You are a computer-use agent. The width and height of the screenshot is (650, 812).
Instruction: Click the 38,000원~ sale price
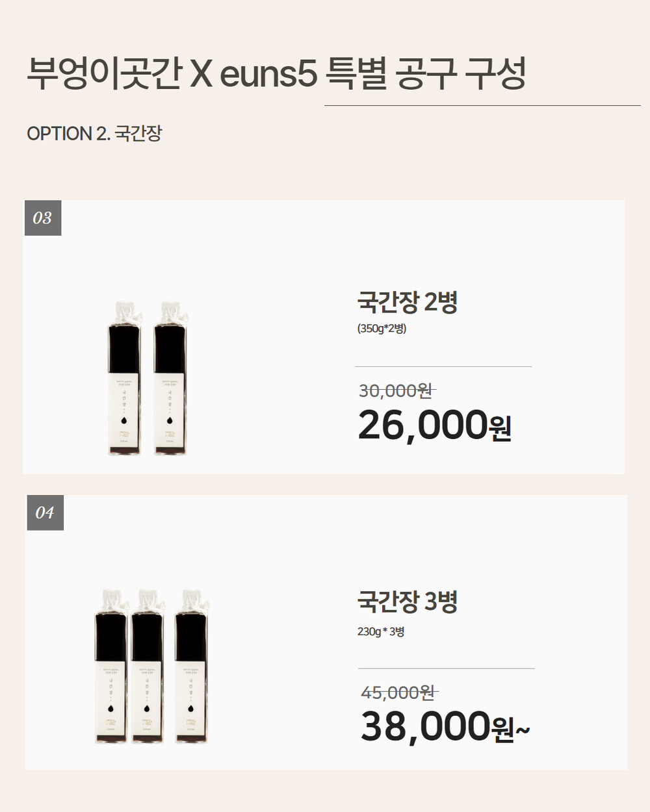click(445, 727)
